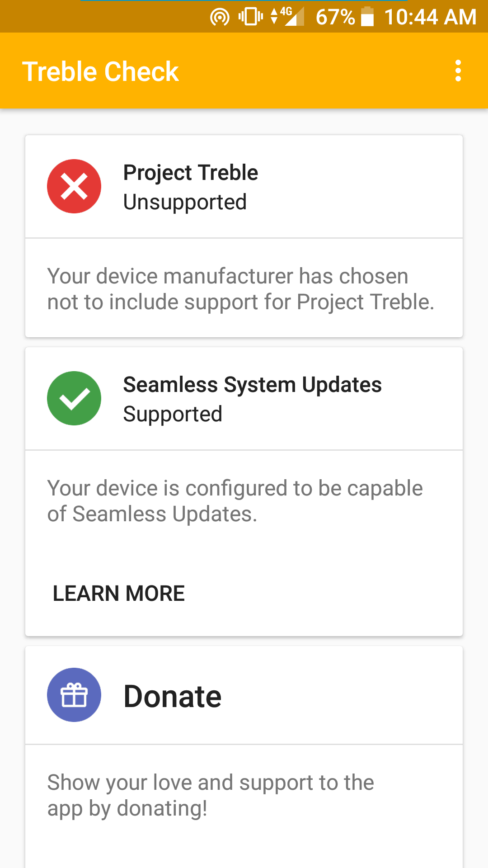This screenshot has width=488, height=868.
Task: Tap the hotspot icon in status bar
Action: (220, 17)
